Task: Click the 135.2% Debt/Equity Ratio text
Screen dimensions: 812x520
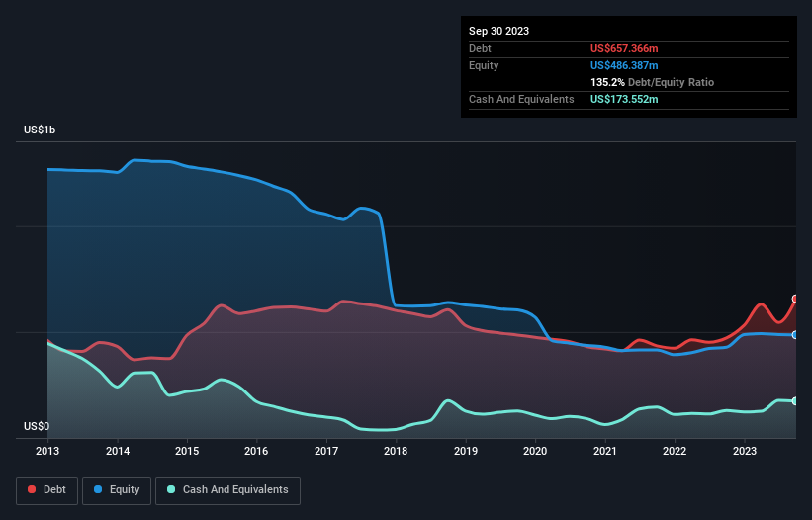Action: pos(652,82)
